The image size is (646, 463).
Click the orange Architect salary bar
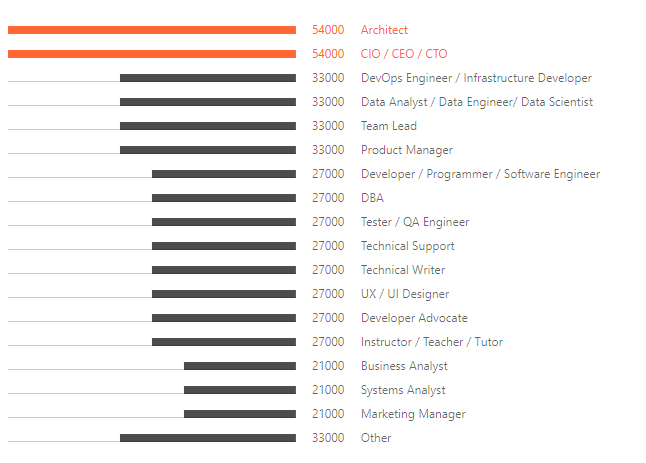152,30
